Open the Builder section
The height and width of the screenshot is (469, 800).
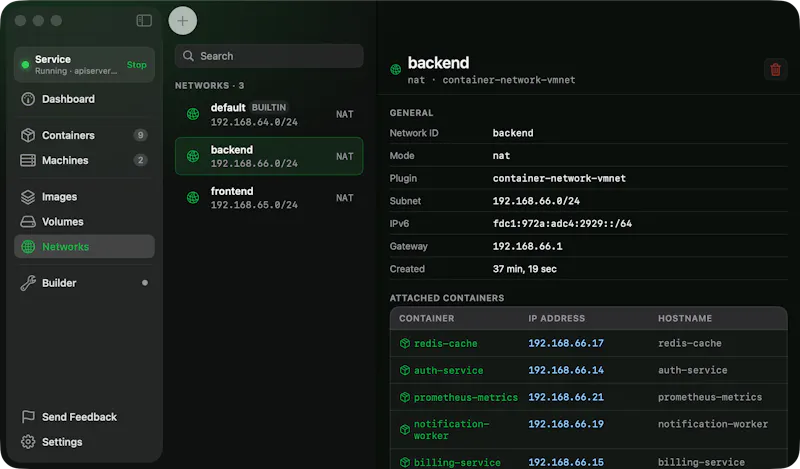pos(84,283)
